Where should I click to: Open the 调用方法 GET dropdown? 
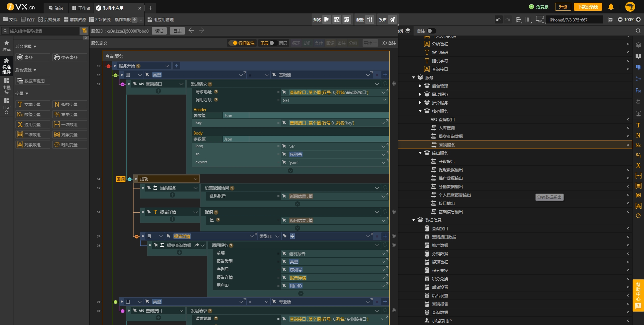coord(334,100)
